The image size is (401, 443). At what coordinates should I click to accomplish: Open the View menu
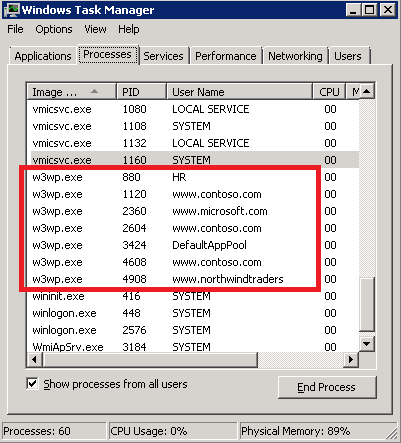[x=95, y=29]
